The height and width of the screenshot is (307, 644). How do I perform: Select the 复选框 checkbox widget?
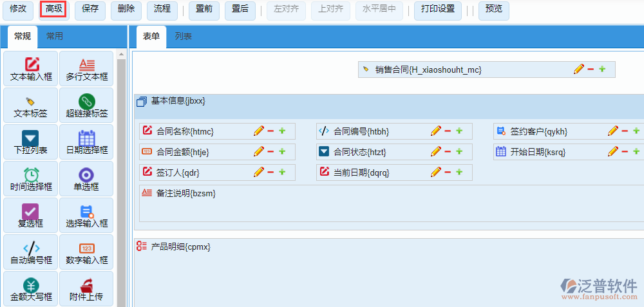coord(31,216)
